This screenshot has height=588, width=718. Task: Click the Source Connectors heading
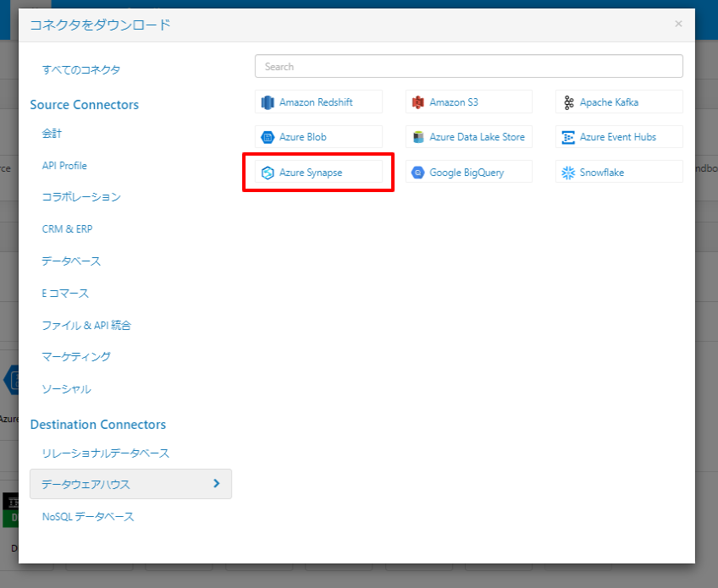click(85, 105)
